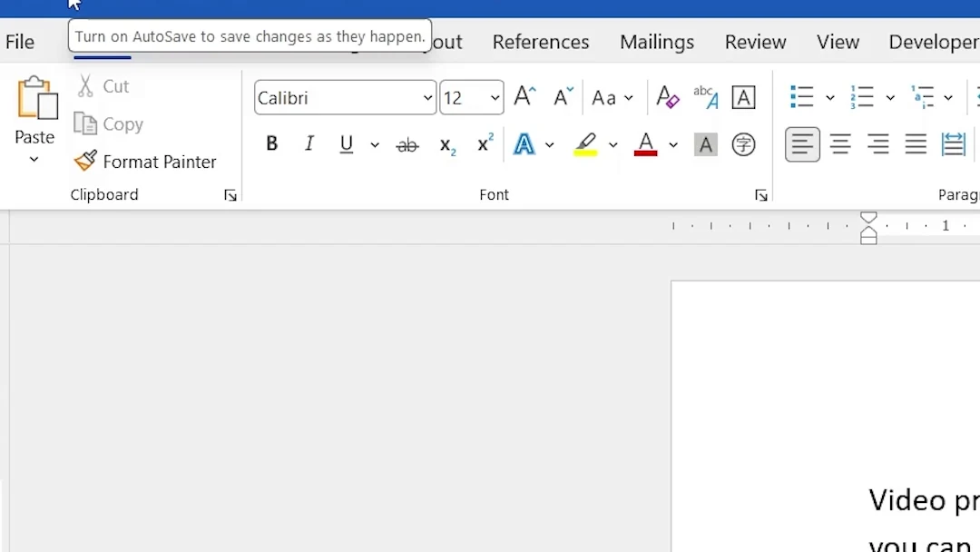Click the first line indent ruler marker
Viewport: 980px width, 552px height.
click(868, 217)
